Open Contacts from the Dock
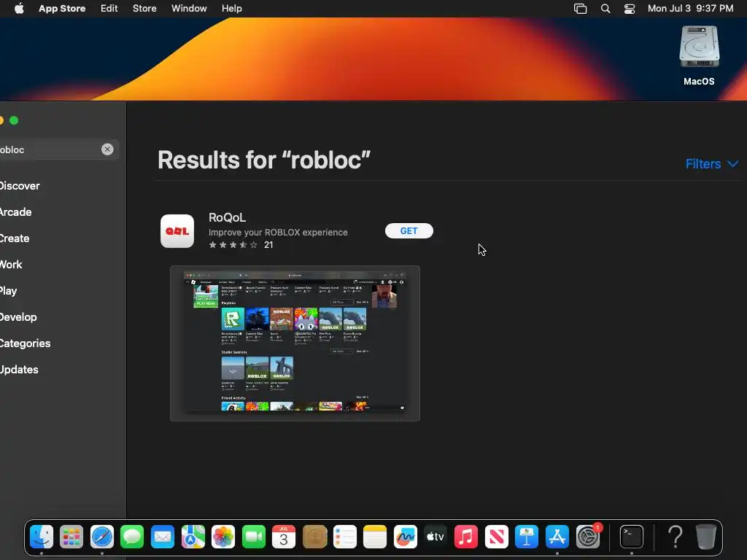Screen dimensions: 747x560 [x=314, y=537]
